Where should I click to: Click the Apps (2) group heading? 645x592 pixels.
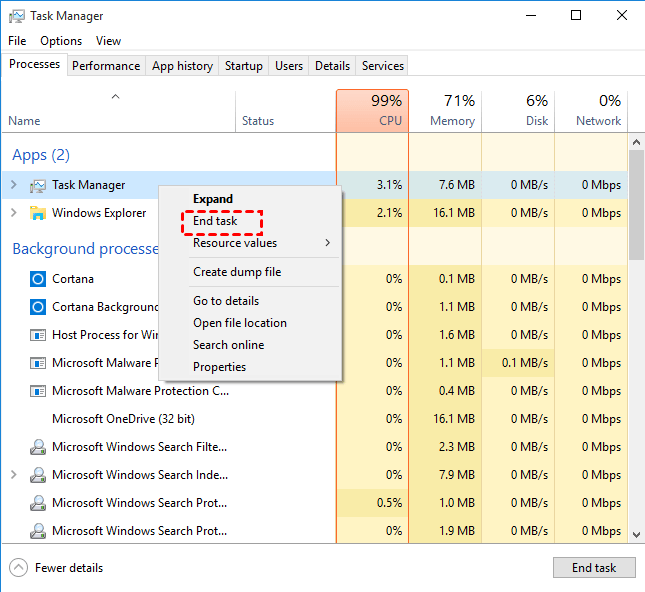pos(41,155)
